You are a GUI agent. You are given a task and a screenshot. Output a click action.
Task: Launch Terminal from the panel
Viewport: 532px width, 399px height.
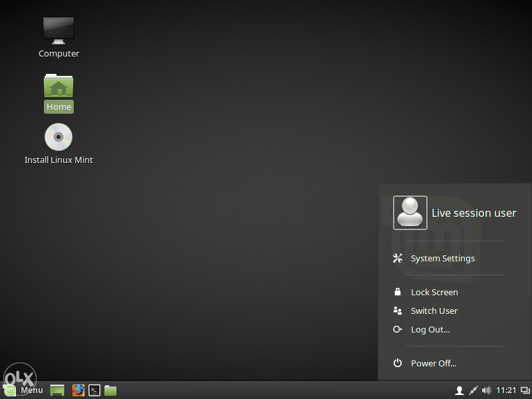[x=94, y=390]
